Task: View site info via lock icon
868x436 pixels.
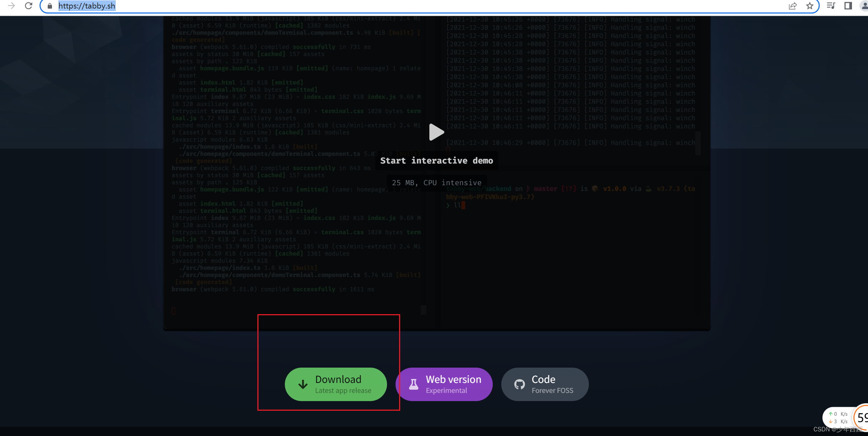Action: 50,6
